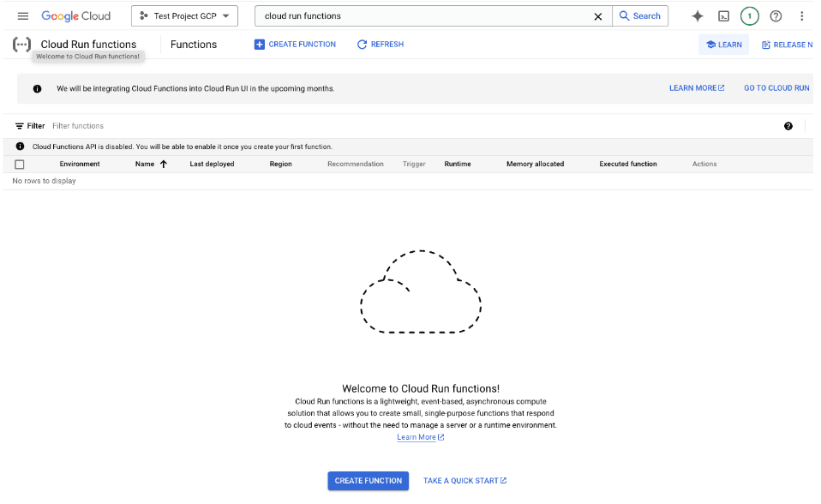
Task: Clear the search query with the X
Action: tap(598, 15)
